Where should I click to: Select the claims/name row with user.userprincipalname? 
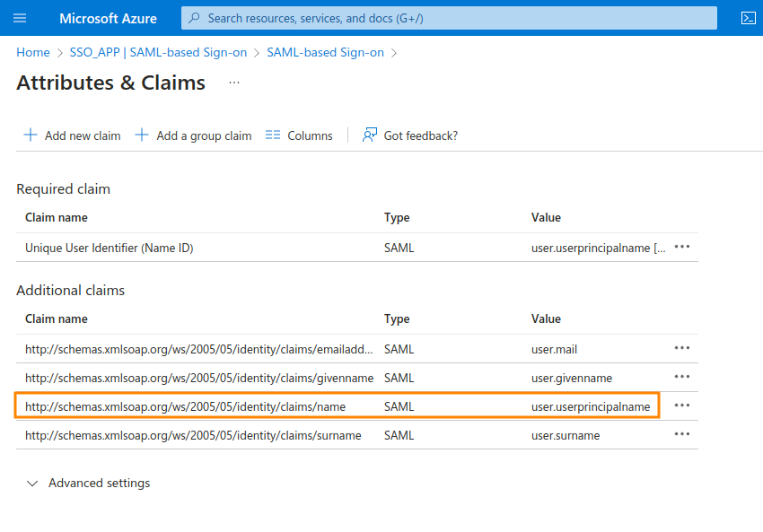coord(185,406)
